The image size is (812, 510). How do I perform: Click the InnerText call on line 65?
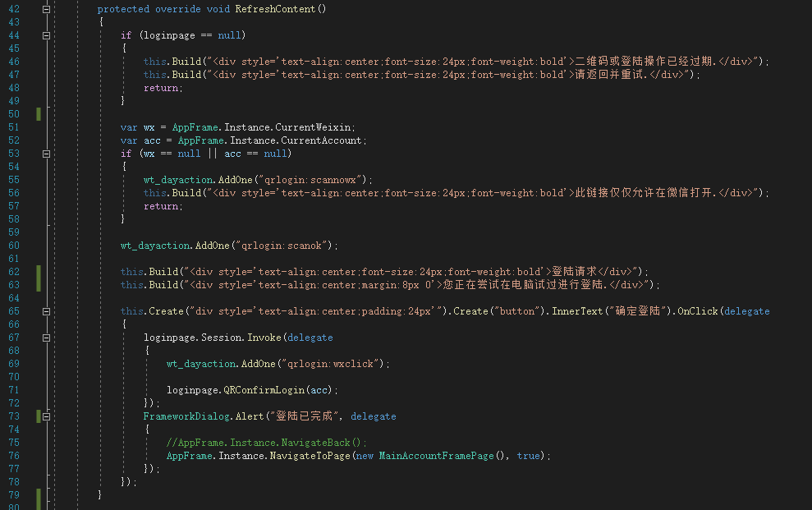coord(577,311)
